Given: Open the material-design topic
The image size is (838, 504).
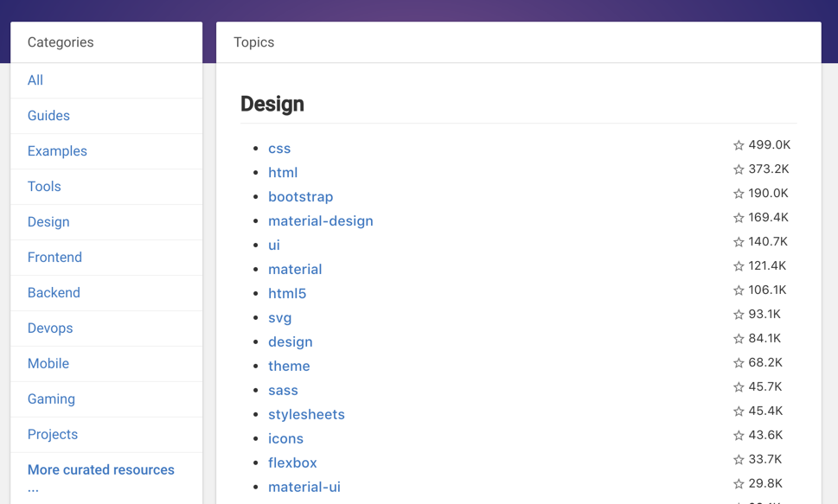Looking at the screenshot, I should [321, 220].
